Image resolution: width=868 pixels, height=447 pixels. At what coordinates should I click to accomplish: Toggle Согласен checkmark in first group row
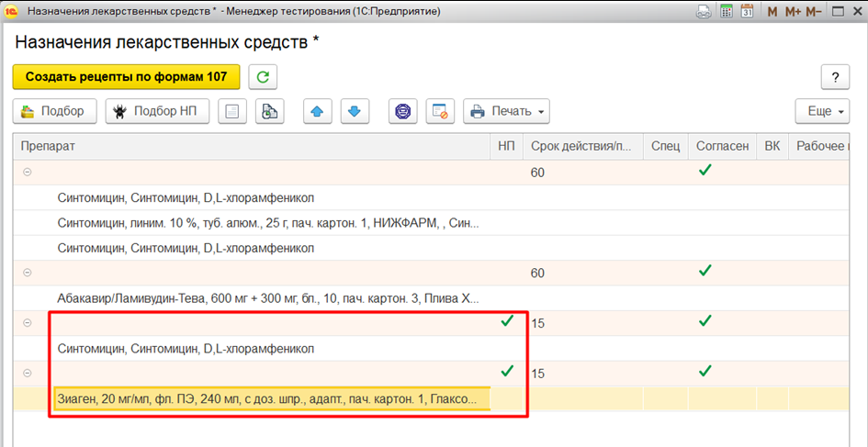pos(705,171)
